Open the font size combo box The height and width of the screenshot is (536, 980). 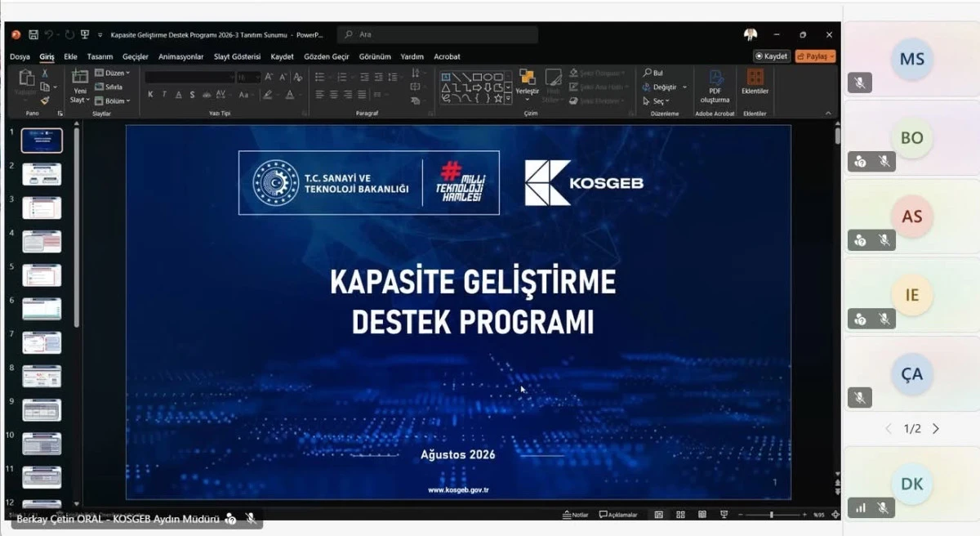point(248,77)
